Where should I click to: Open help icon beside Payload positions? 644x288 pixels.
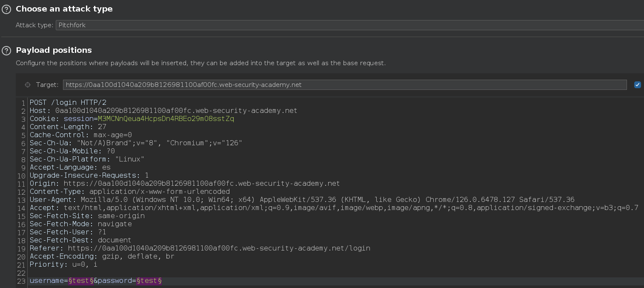click(x=6, y=51)
